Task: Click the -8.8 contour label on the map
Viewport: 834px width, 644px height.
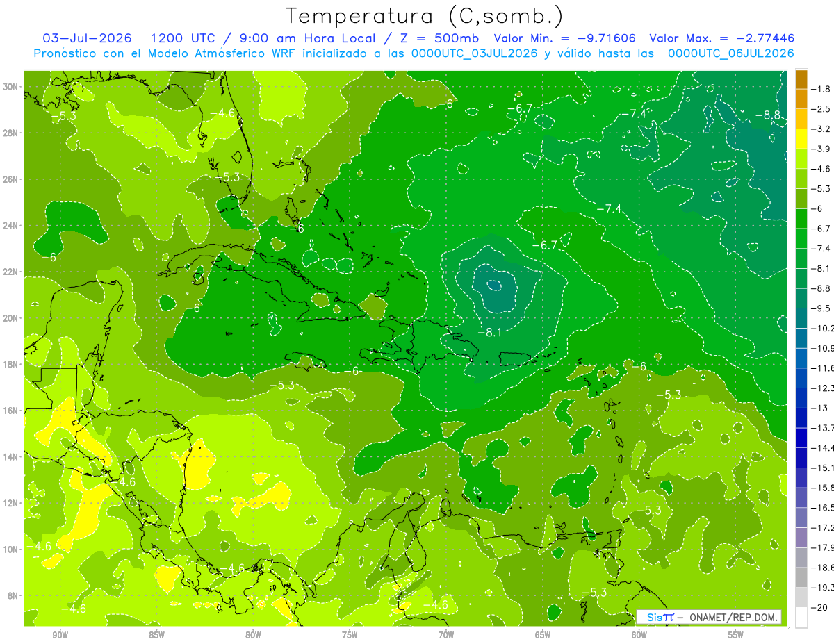Action: pyautogui.click(x=767, y=115)
